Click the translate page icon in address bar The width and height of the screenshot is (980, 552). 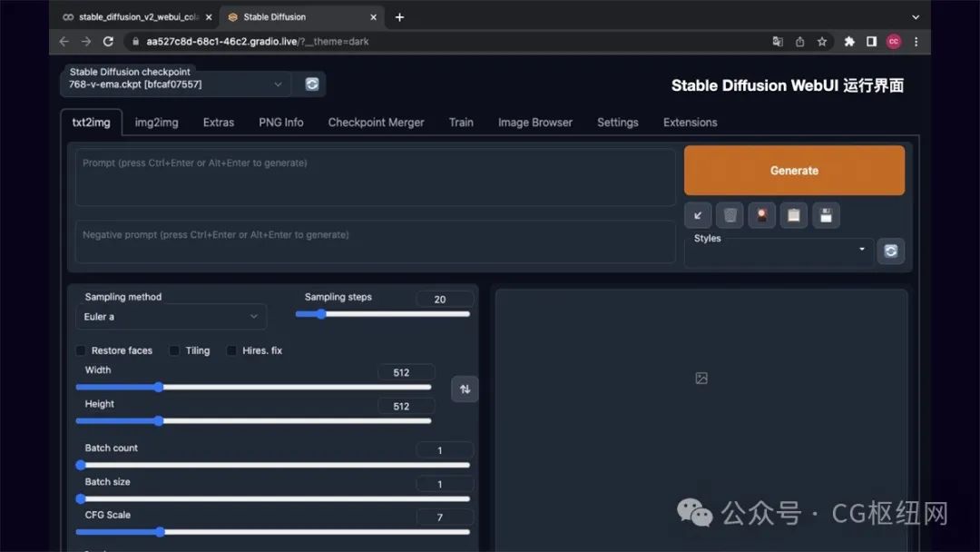pyautogui.click(x=778, y=41)
